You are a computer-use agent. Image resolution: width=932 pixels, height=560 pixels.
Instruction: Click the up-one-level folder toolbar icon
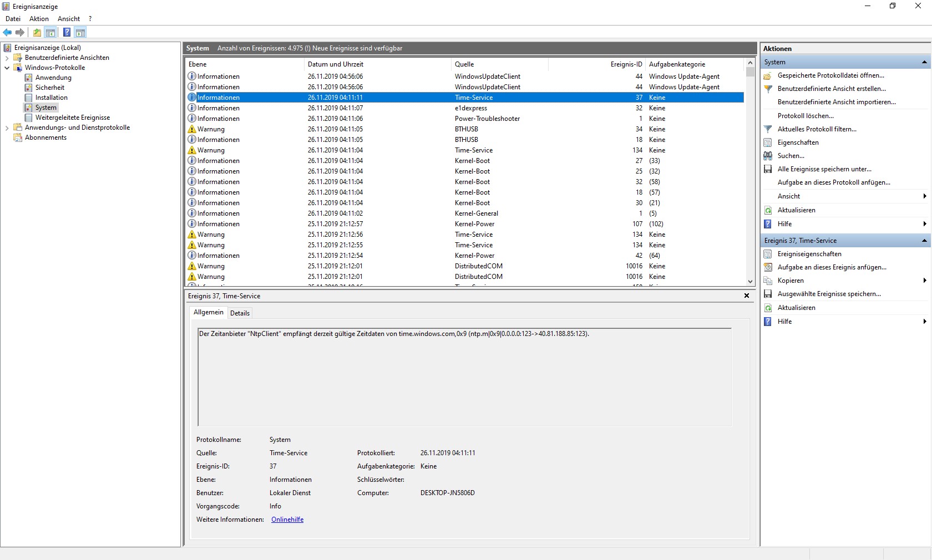coord(37,32)
